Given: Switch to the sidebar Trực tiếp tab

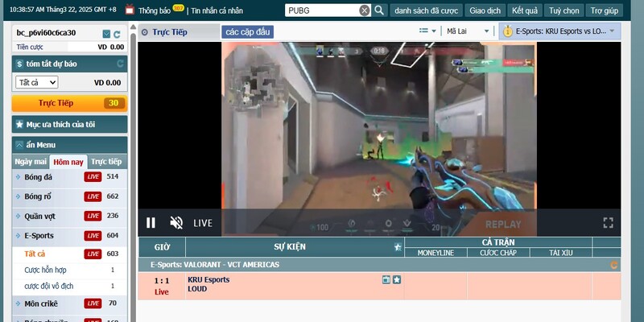Looking at the screenshot, I should (107, 162).
